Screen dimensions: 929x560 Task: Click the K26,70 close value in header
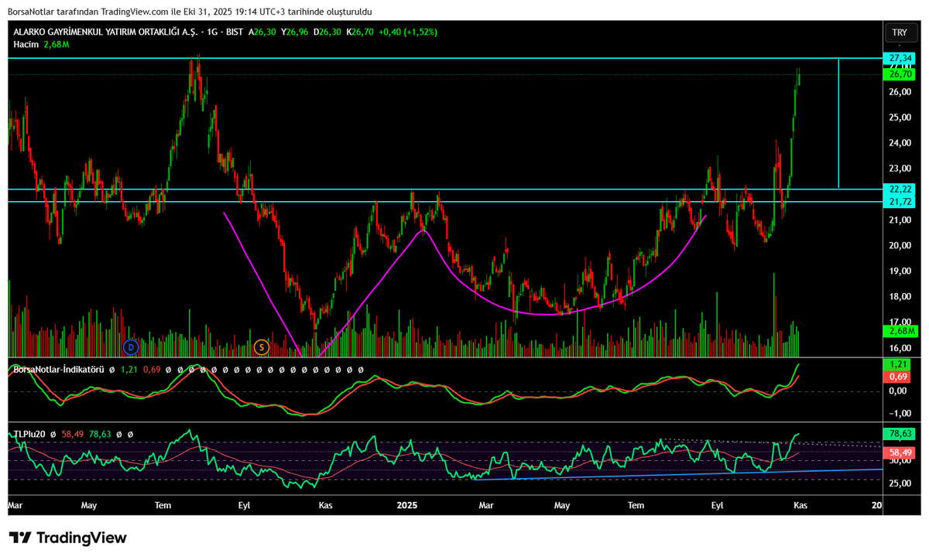pyautogui.click(x=361, y=32)
